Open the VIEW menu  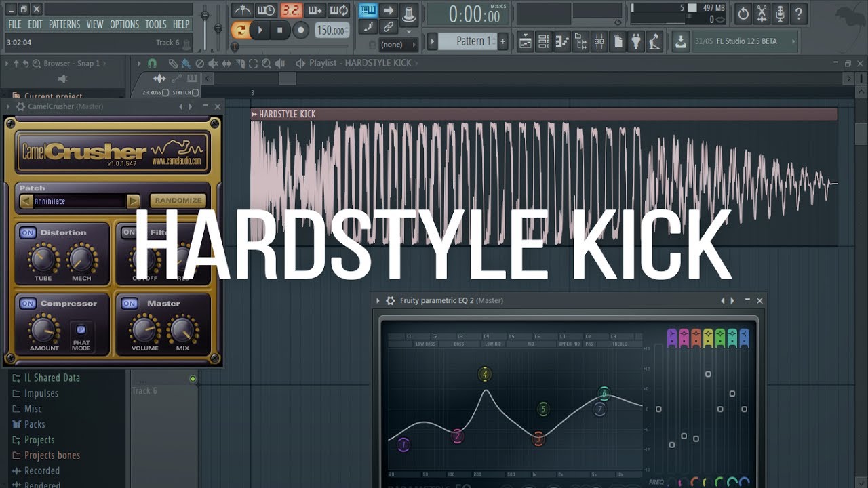[x=95, y=24]
